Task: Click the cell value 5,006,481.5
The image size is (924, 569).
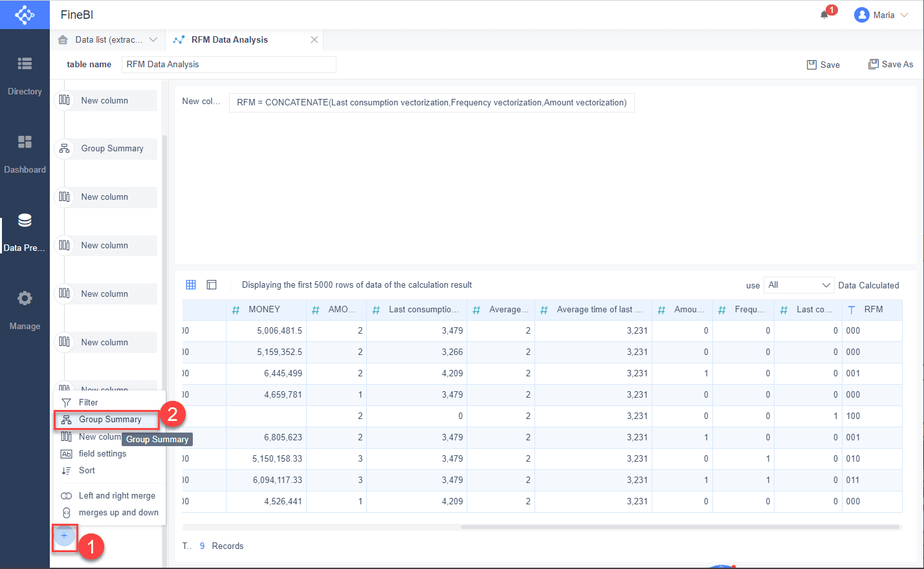Action: (x=280, y=330)
